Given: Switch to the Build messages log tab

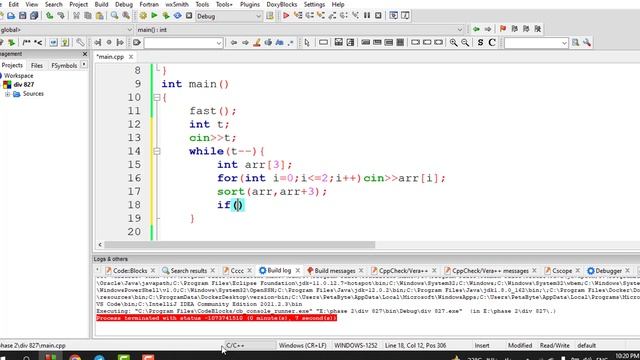Looking at the screenshot, I should point(334,271).
